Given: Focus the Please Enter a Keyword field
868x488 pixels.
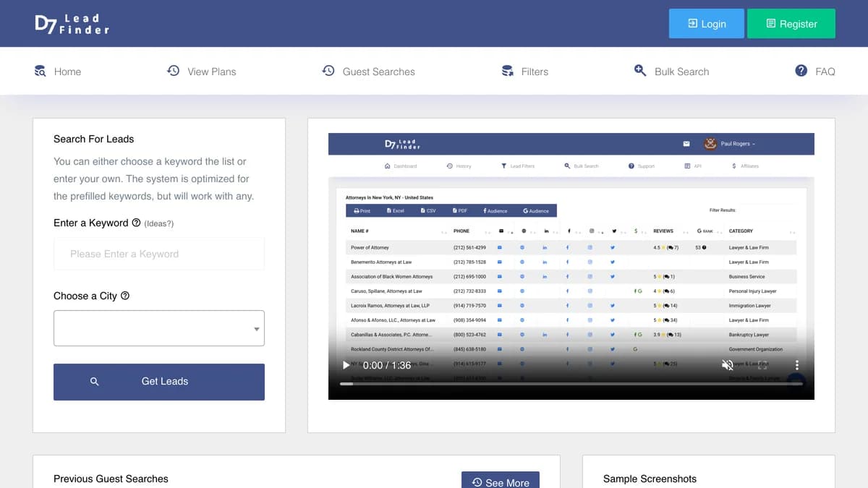Looking at the screenshot, I should (159, 254).
